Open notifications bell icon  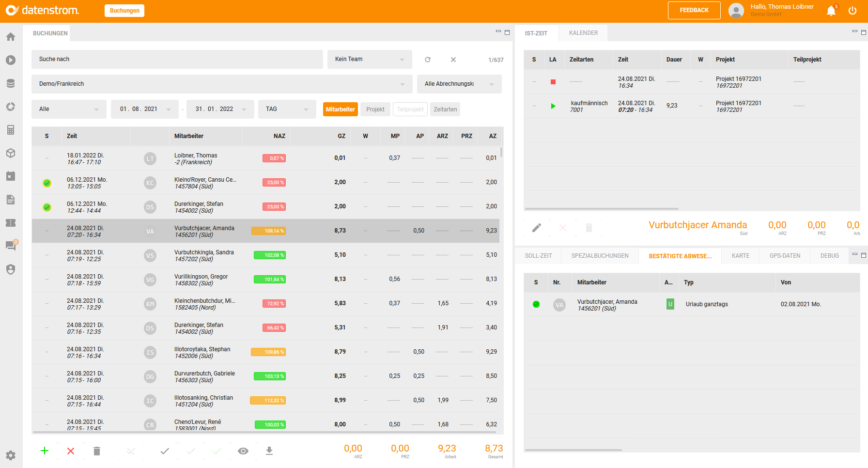(x=831, y=11)
